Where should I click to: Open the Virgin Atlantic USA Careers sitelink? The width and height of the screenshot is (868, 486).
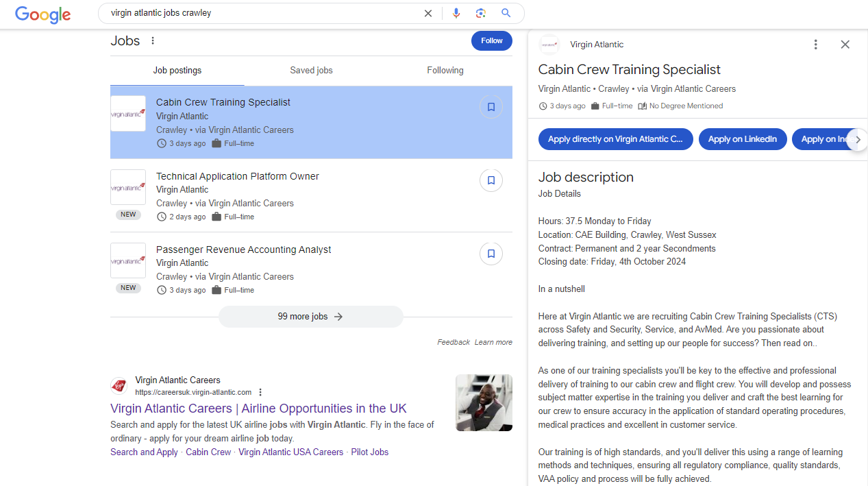290,452
